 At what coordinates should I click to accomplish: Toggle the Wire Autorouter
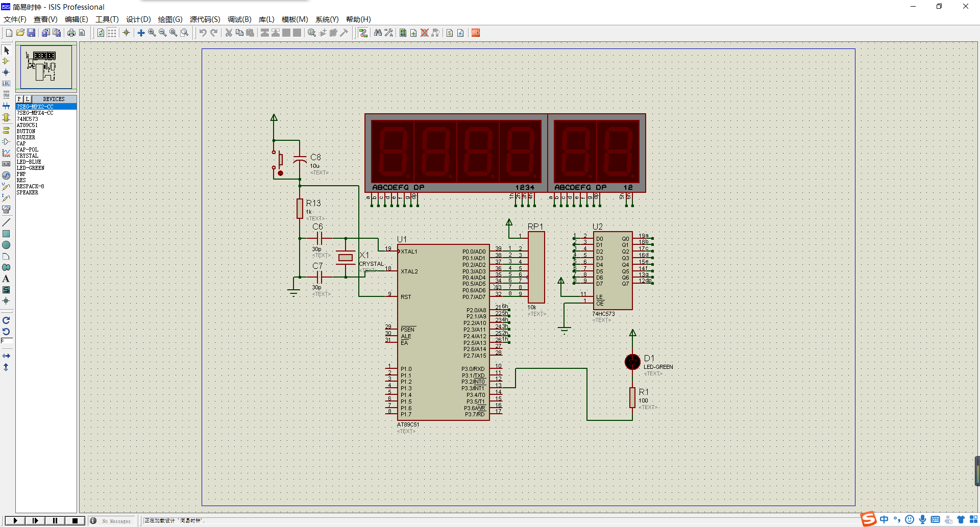point(363,33)
